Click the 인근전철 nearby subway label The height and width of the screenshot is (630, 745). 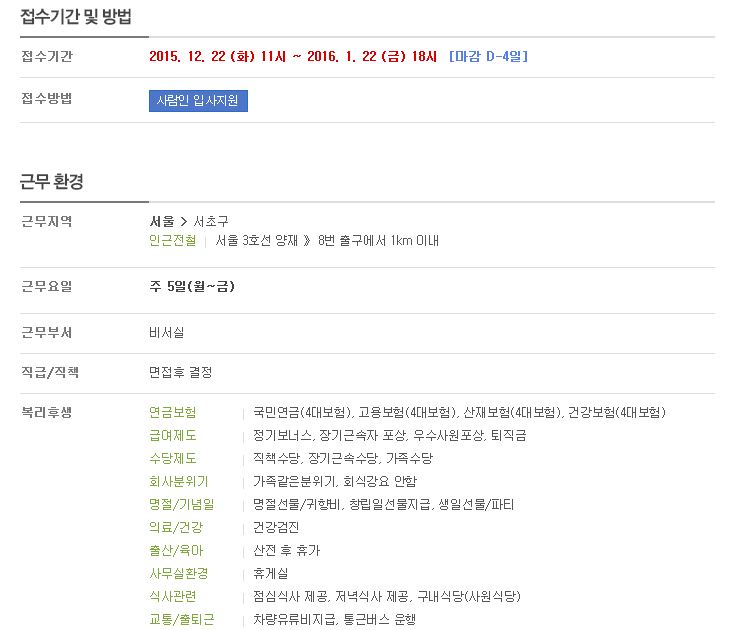pyautogui.click(x=172, y=240)
